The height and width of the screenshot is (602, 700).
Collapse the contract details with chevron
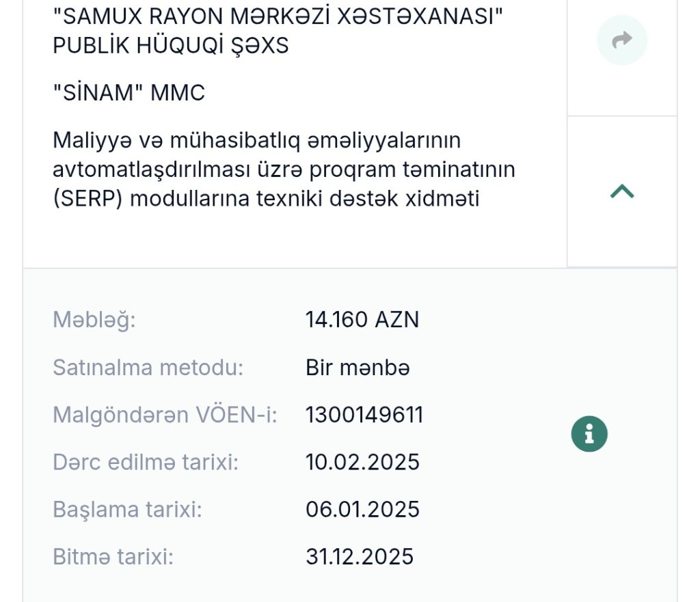[x=621, y=192]
